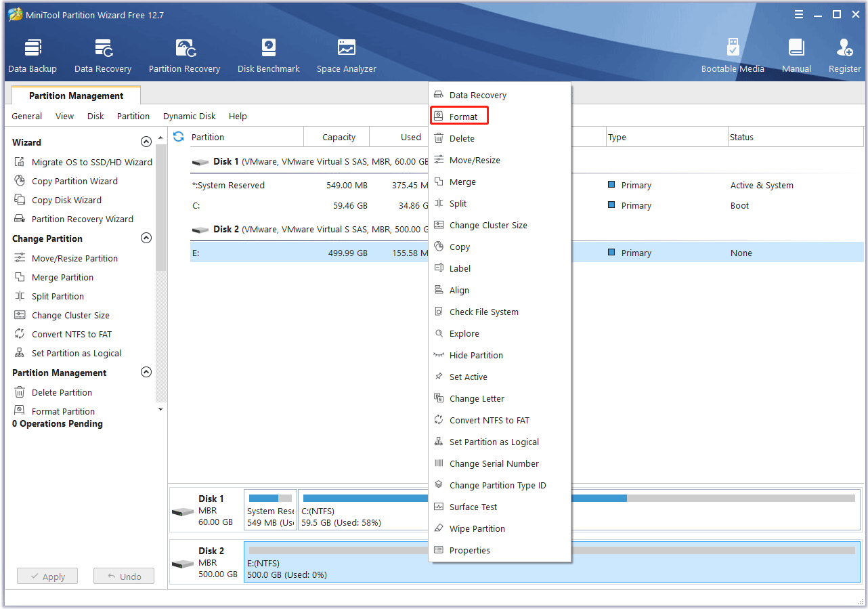Collapse the Wizard section
This screenshot has height=609, width=868.
pyautogui.click(x=146, y=142)
